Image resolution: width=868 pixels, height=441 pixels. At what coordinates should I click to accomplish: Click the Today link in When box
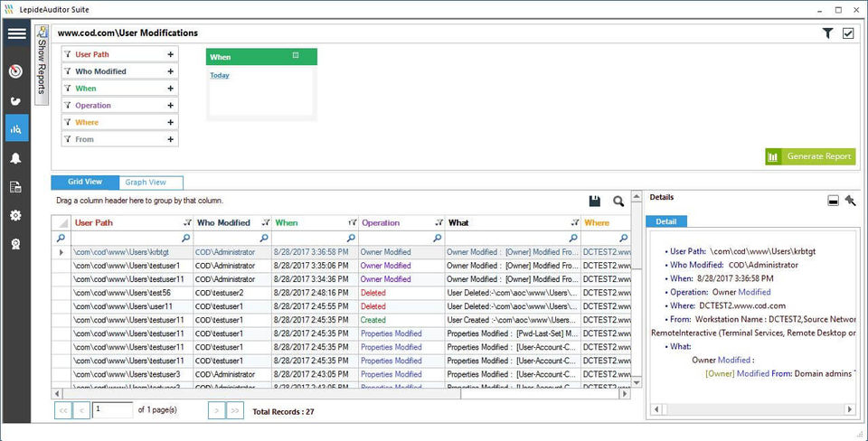pos(220,75)
